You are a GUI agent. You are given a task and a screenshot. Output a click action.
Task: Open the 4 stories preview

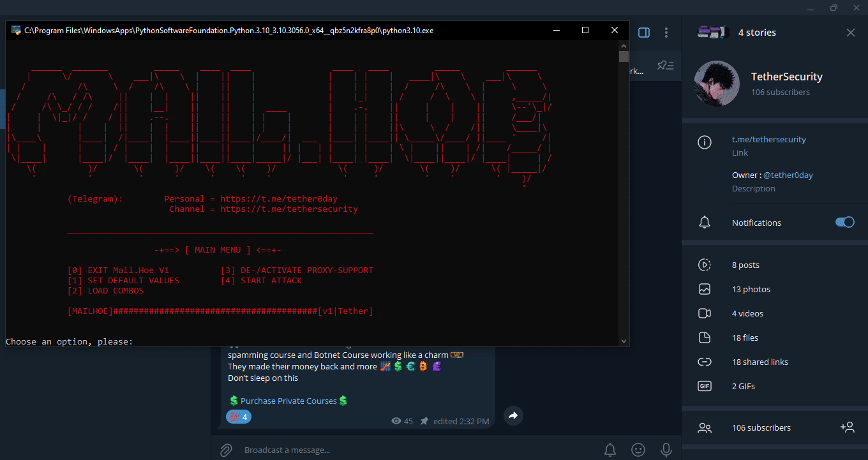click(x=712, y=33)
